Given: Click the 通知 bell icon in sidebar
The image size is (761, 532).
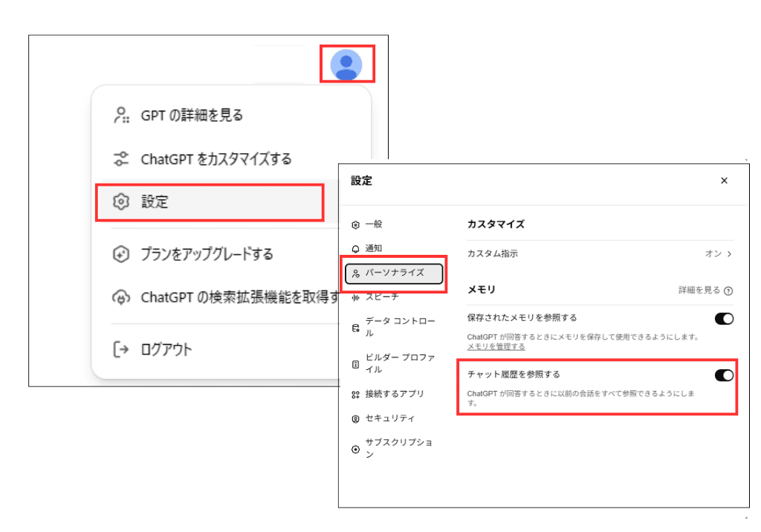Looking at the screenshot, I should point(355,249).
